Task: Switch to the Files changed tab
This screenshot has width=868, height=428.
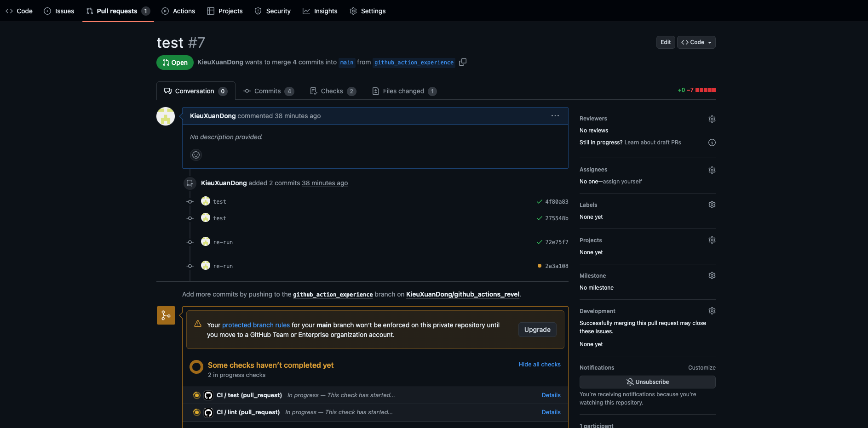Action: click(404, 91)
